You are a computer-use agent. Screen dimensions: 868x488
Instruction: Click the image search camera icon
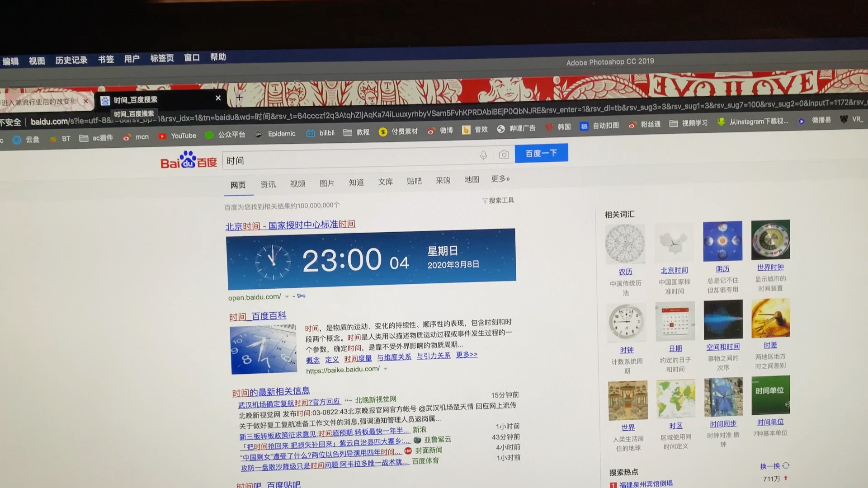(x=504, y=155)
